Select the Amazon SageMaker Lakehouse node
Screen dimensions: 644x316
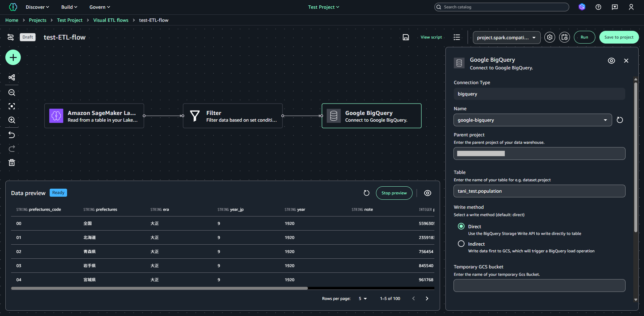point(94,116)
